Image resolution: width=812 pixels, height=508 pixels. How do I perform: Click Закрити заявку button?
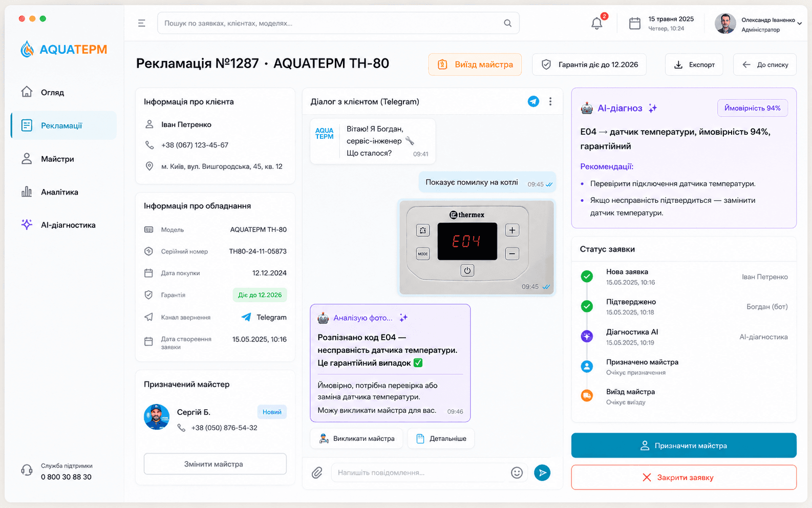(684, 477)
